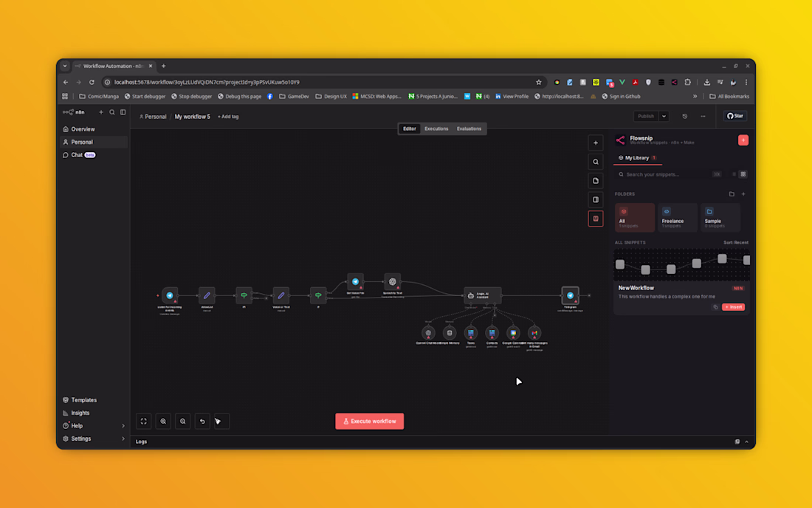Open the workflow three-dots options menu

point(703,117)
